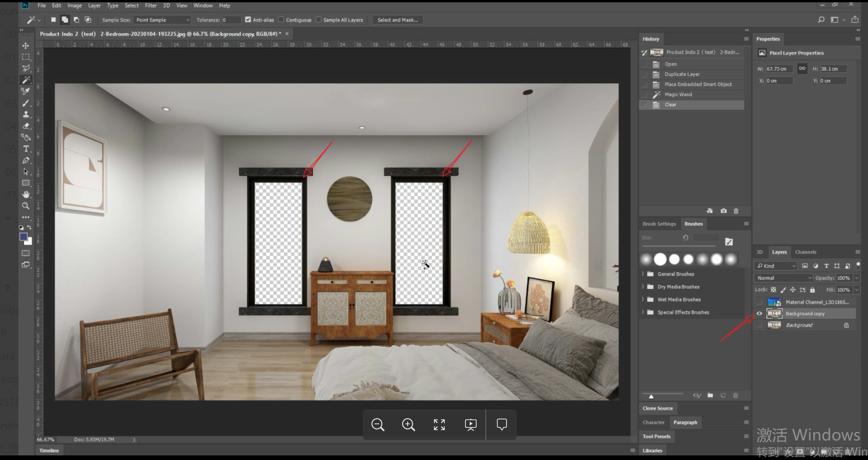Open the Sample Size dropdown

pyautogui.click(x=162, y=20)
